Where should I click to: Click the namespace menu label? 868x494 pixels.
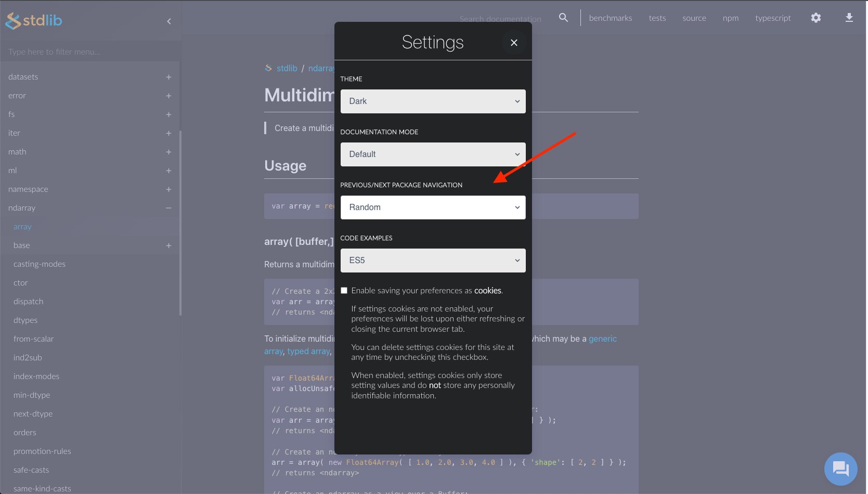(28, 189)
